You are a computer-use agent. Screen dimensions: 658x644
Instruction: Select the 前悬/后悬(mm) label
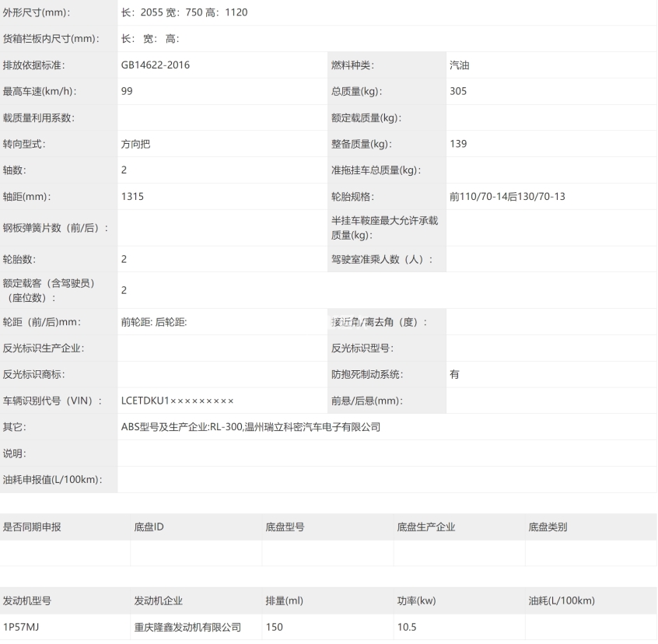[x=367, y=401]
